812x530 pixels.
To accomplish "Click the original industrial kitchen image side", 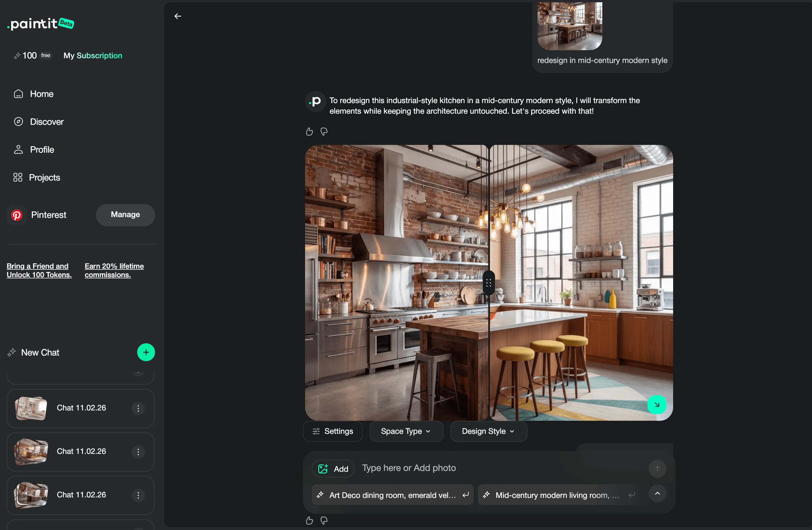I will tap(397, 283).
